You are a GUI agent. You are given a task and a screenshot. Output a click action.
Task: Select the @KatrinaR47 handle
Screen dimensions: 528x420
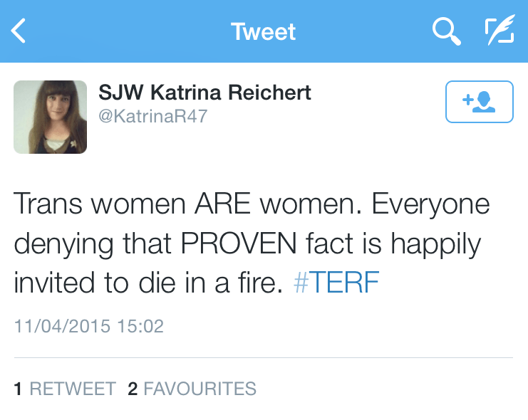[x=152, y=116]
